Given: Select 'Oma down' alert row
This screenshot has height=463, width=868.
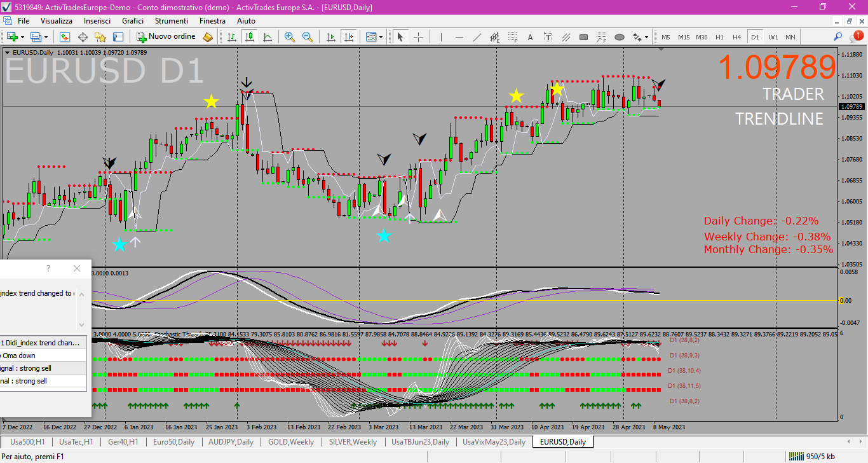Looking at the screenshot, I should pyautogui.click(x=43, y=356).
